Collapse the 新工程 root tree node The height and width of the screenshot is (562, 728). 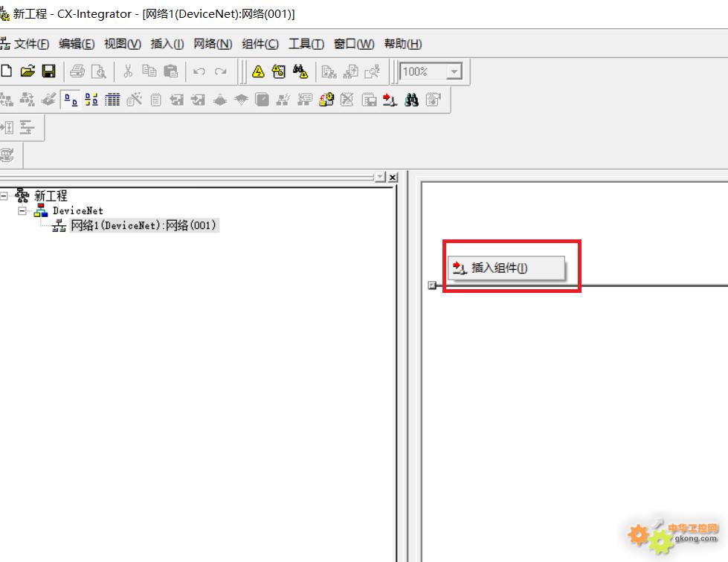coord(4,196)
